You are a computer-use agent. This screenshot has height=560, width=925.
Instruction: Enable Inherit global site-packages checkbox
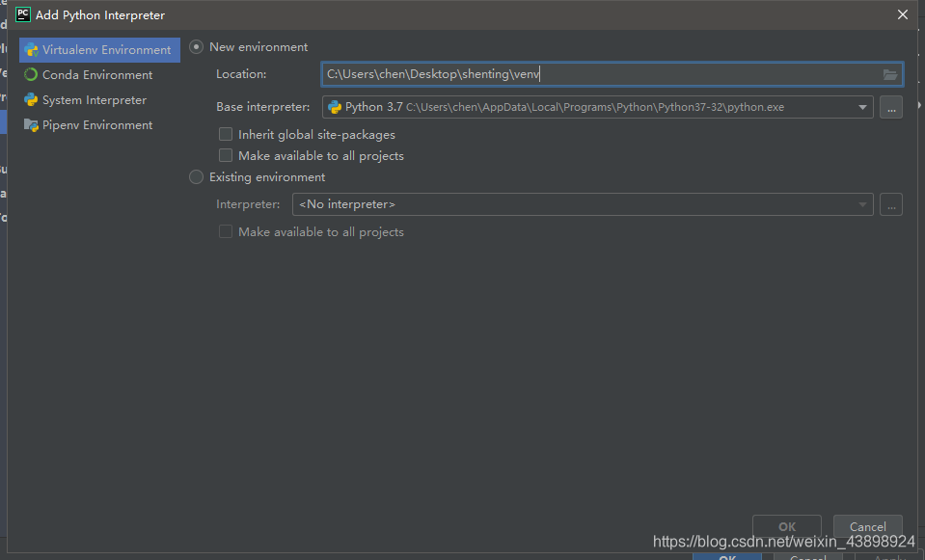pyautogui.click(x=226, y=134)
